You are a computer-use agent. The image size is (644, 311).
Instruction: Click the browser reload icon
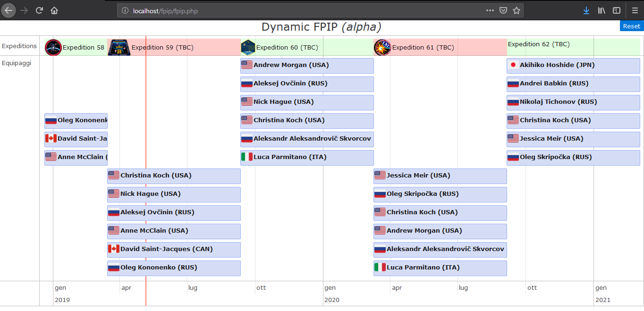coord(40,10)
